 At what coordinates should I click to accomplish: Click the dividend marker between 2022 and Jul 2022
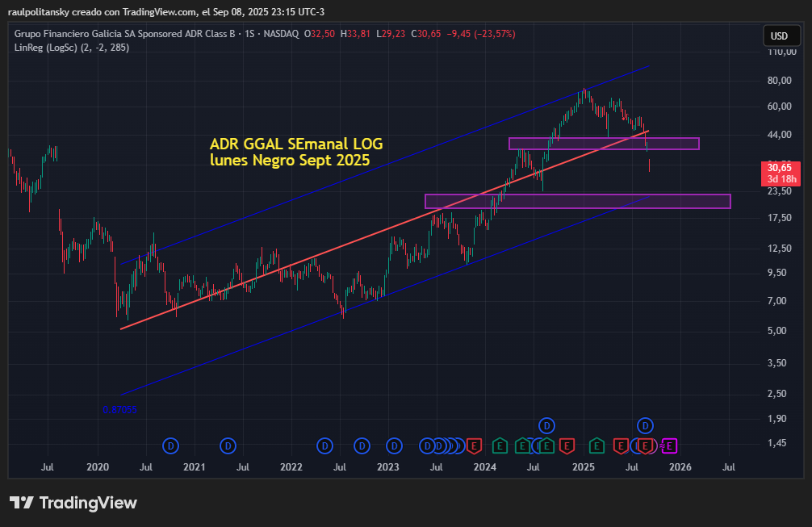pyautogui.click(x=324, y=445)
